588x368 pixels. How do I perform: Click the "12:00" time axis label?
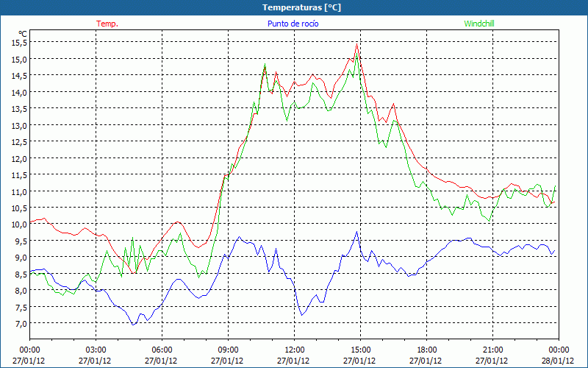coord(294,350)
